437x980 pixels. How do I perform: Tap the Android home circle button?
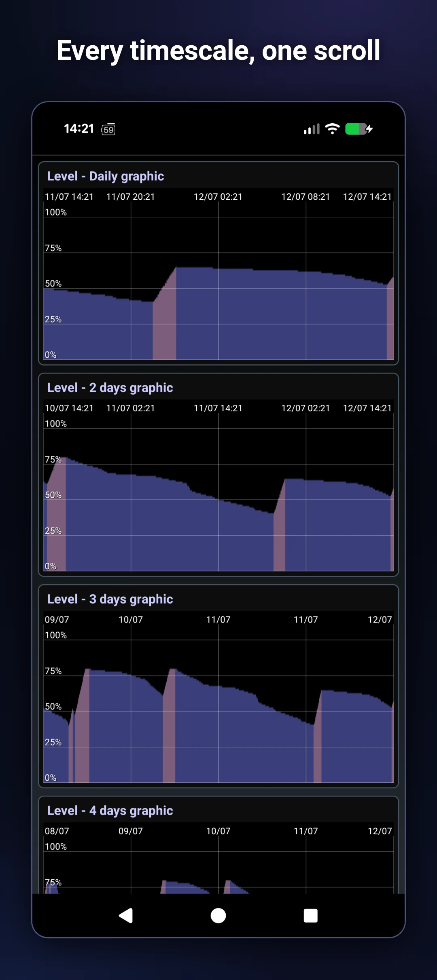tap(218, 916)
